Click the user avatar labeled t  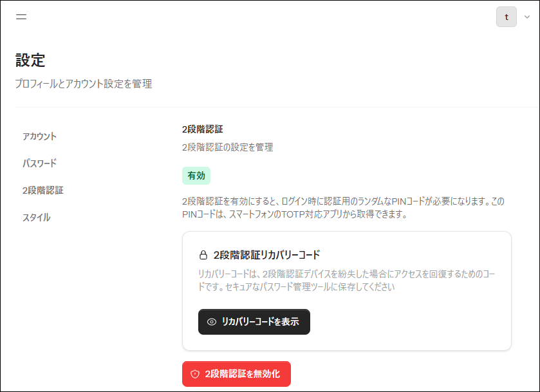[507, 17]
